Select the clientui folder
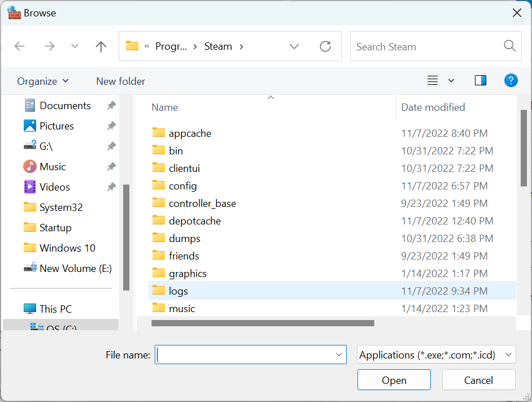The image size is (532, 402). [332, 168]
